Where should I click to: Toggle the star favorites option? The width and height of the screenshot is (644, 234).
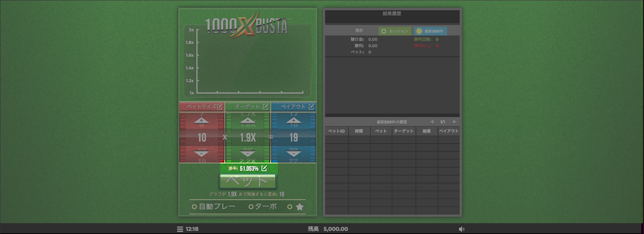click(296, 207)
